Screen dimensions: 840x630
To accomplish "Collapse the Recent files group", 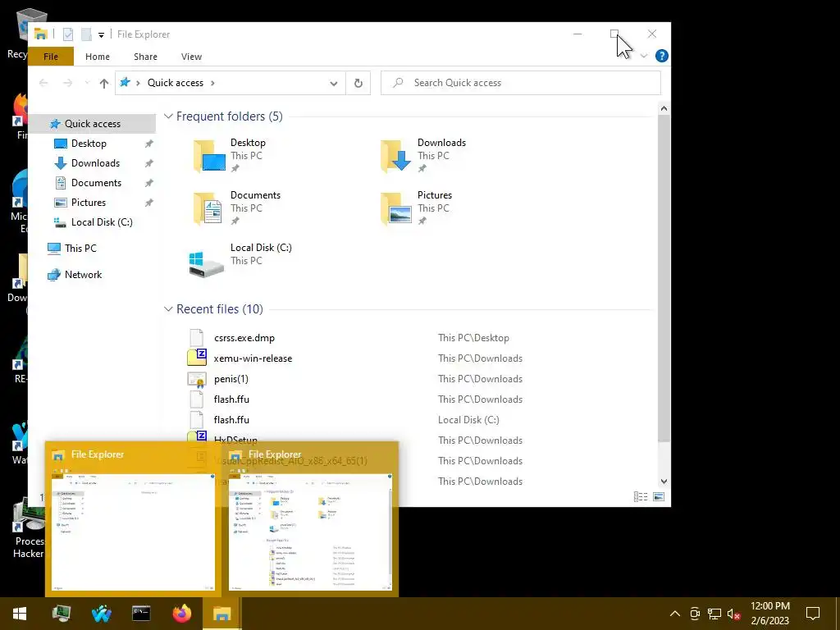I will (x=168, y=309).
